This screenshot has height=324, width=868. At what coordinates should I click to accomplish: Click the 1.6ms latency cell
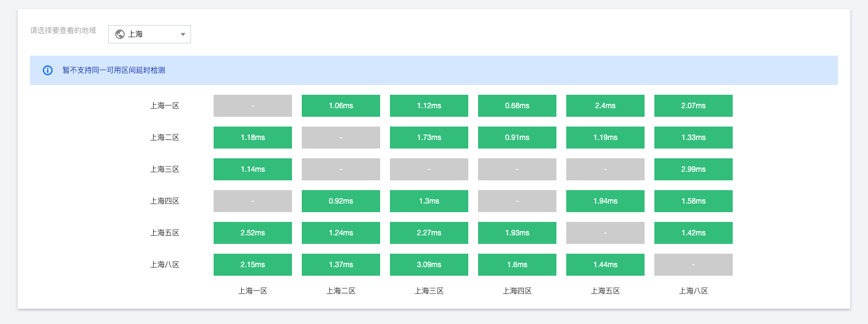tap(517, 265)
